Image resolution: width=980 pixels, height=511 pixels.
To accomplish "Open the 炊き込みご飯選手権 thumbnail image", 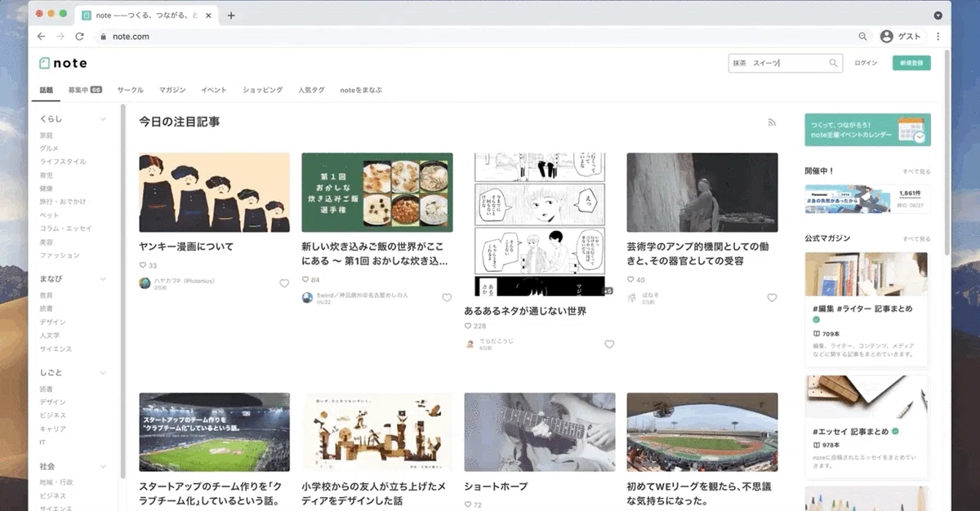I will [x=377, y=193].
